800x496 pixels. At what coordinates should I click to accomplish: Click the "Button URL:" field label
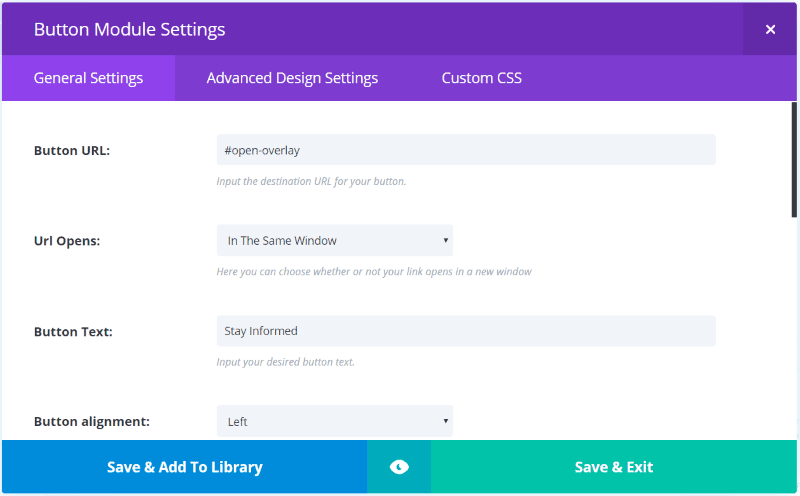(72, 151)
